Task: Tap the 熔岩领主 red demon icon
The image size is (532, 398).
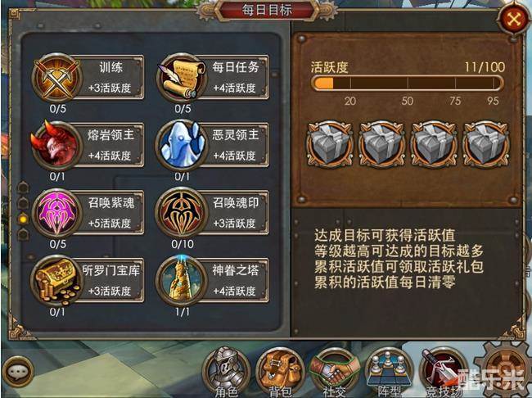Action: tap(56, 145)
